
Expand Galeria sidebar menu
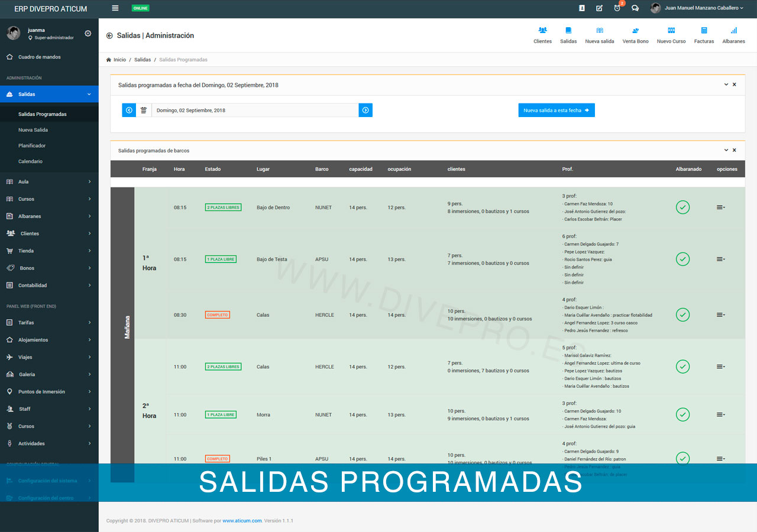click(49, 374)
